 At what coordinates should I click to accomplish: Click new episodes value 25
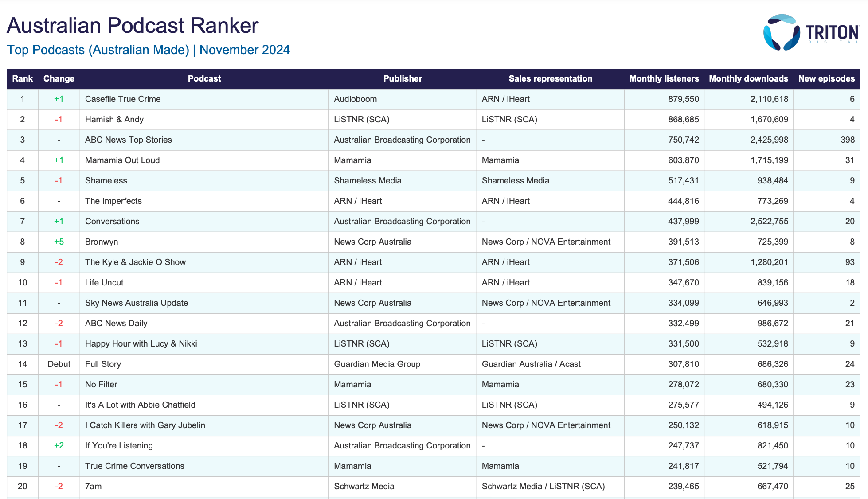click(850, 486)
